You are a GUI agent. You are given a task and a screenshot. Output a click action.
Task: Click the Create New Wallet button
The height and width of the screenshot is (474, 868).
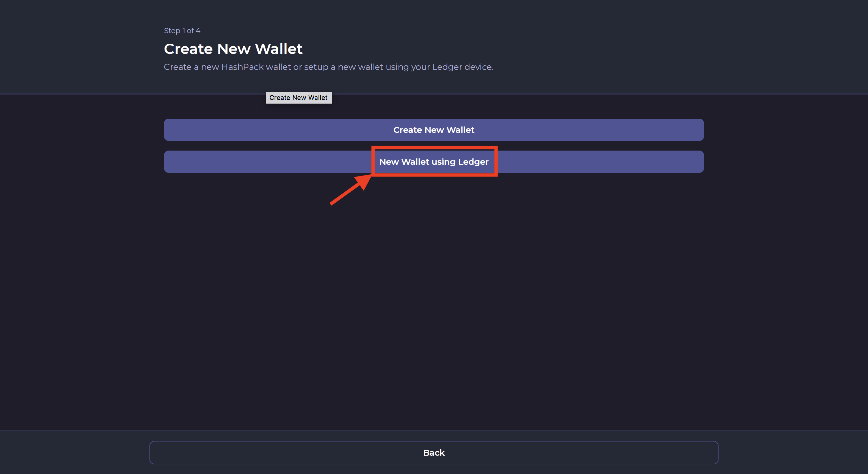tap(434, 129)
